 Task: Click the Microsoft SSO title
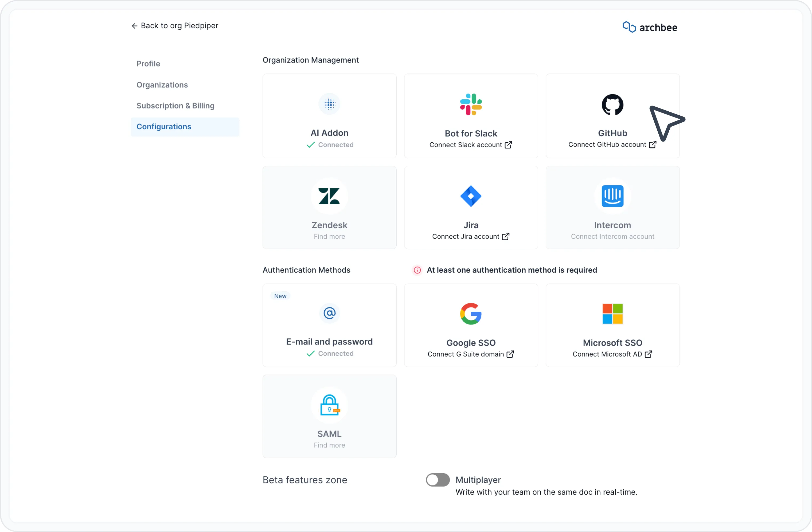click(612, 343)
